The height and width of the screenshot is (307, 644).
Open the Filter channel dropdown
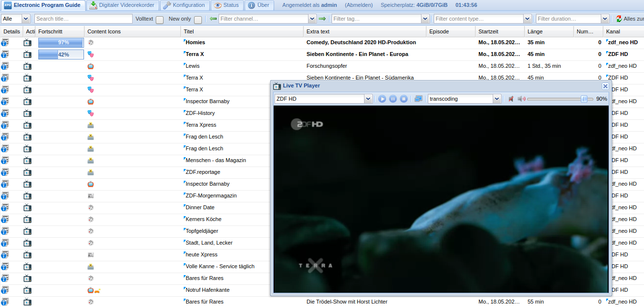(x=312, y=19)
